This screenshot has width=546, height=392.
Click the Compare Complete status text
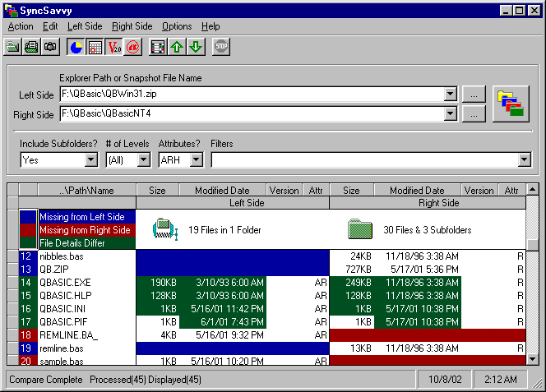(x=45, y=380)
